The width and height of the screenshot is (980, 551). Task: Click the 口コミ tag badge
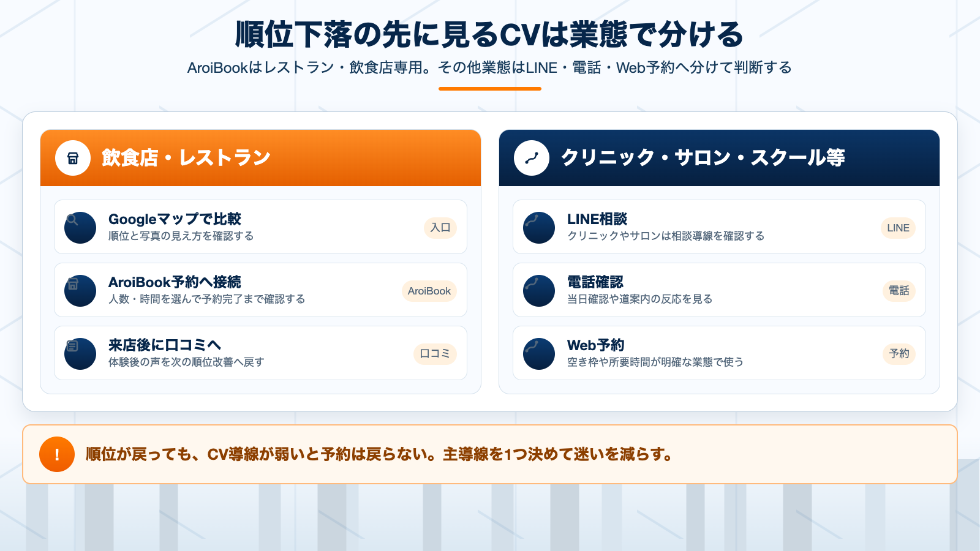coord(435,354)
